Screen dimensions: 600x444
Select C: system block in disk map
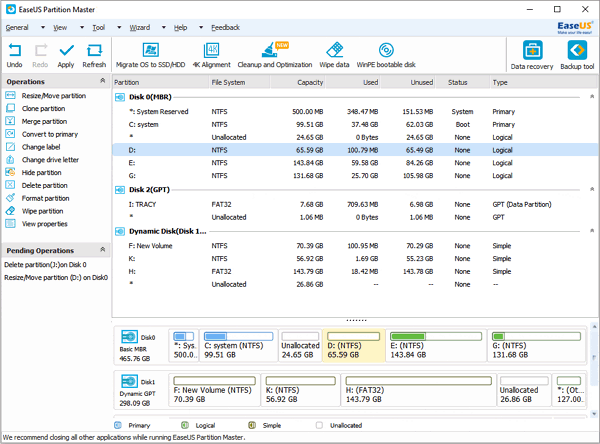click(239, 345)
